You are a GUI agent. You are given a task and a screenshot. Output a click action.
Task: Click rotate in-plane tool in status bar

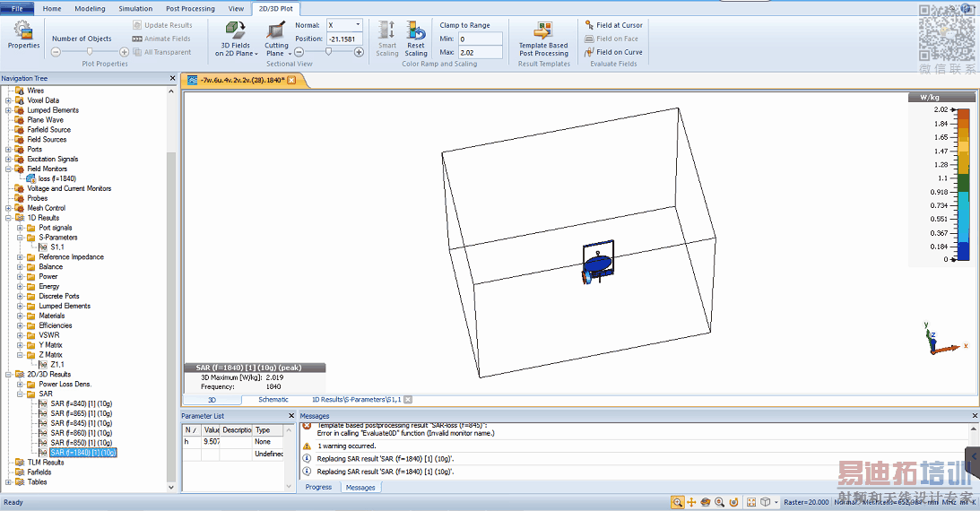[x=733, y=502]
